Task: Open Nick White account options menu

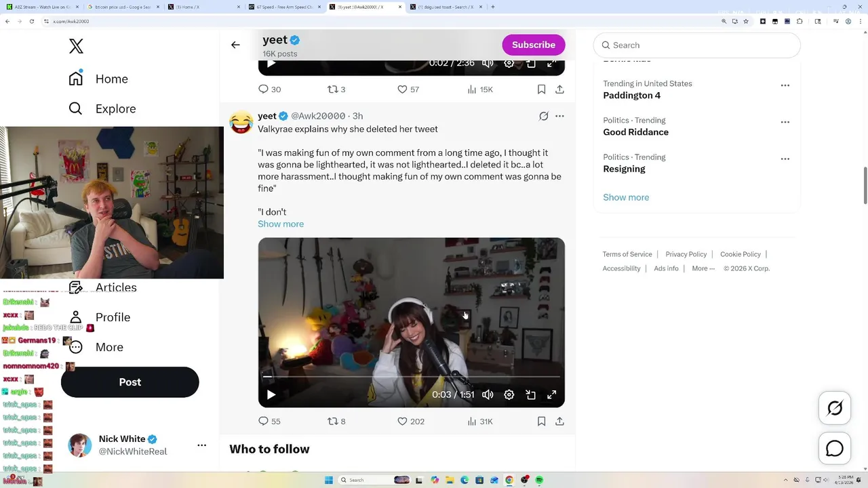Action: click(x=201, y=445)
